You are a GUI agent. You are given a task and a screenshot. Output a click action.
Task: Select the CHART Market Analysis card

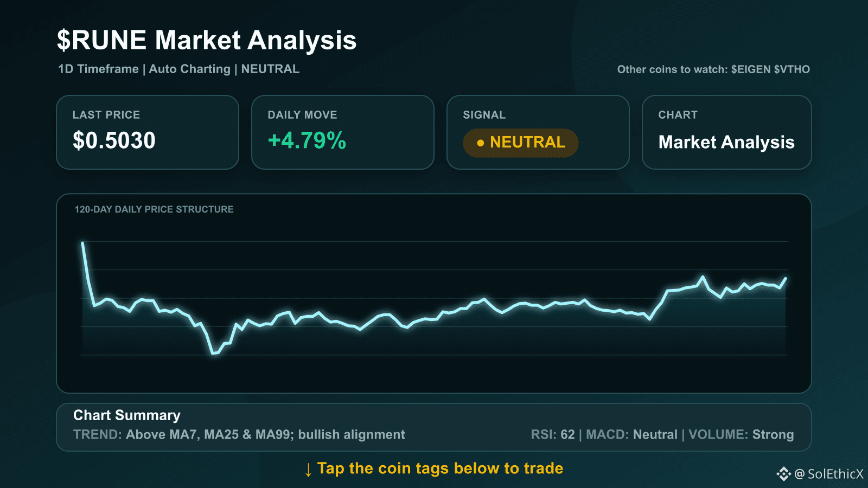[x=727, y=132]
